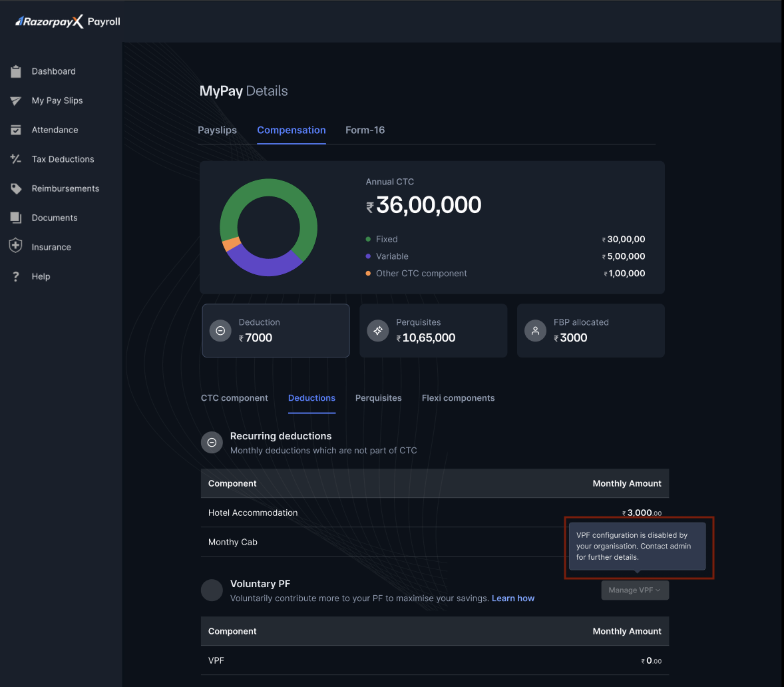Click the Insurance shield icon

(16, 246)
